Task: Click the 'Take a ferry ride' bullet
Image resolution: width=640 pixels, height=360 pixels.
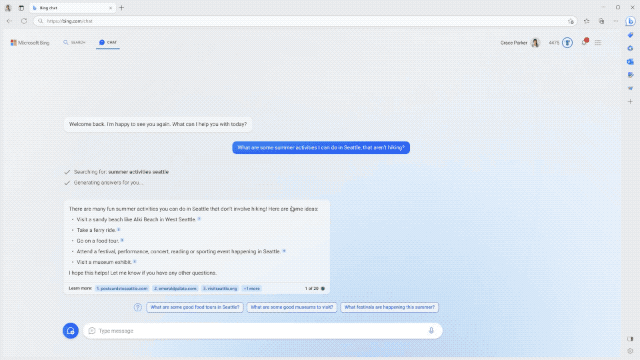Action: point(96,230)
